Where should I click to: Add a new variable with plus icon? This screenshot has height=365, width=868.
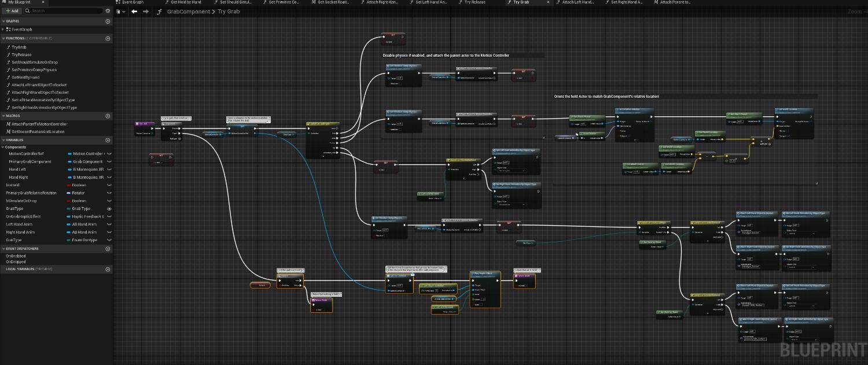[108, 140]
